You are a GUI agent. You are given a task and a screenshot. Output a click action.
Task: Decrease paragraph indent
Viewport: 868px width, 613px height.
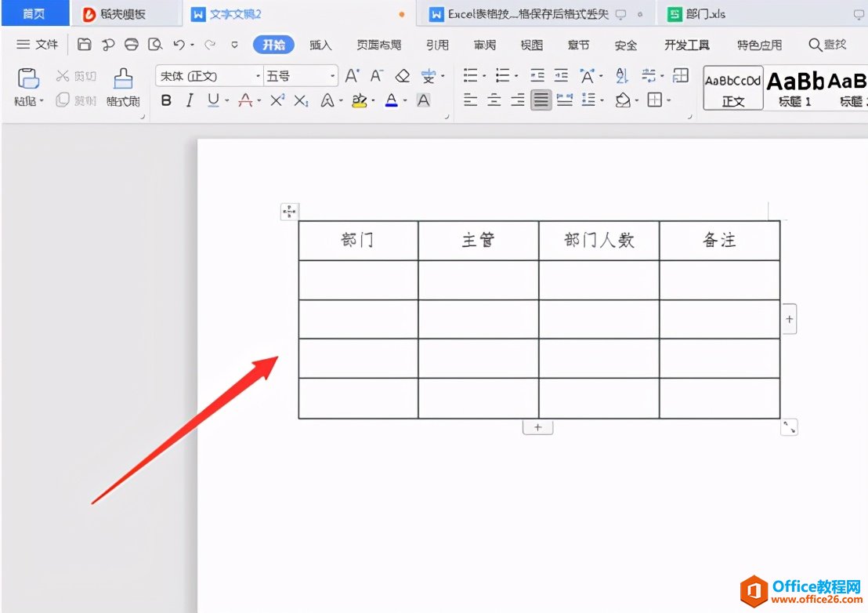537,75
